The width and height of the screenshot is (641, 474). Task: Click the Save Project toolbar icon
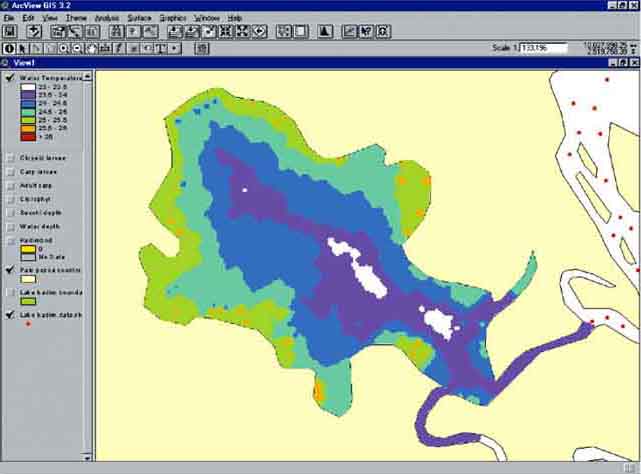(9, 32)
